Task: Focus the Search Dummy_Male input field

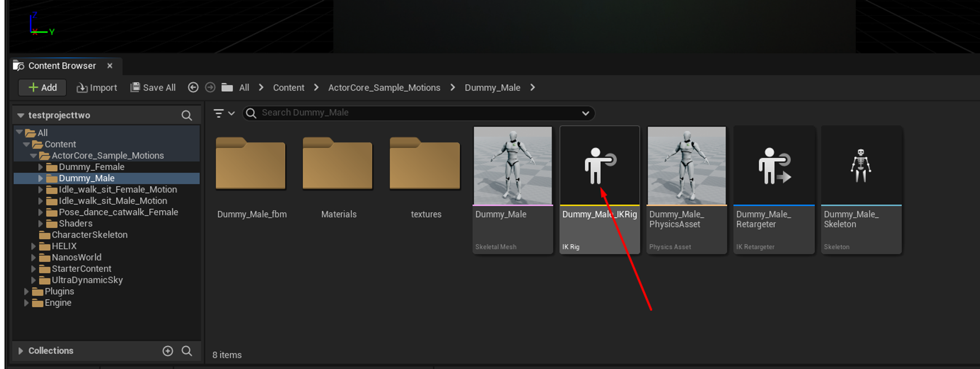Action: coord(416,113)
